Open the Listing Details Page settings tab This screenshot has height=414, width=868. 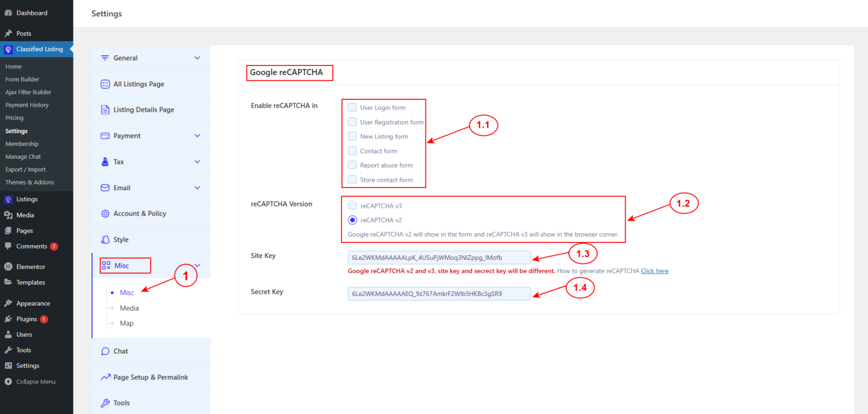point(151,110)
